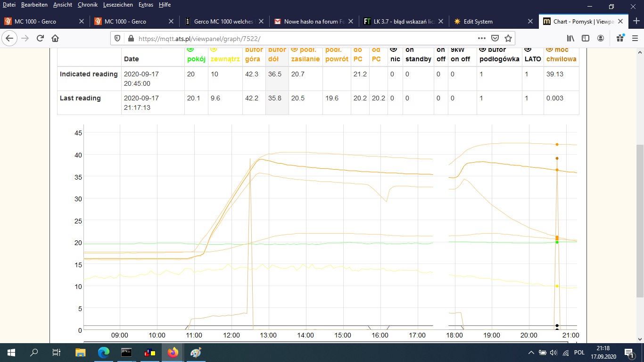Reload the page with the refresh icon
Image resolution: width=644 pixels, height=362 pixels.
[40, 38]
